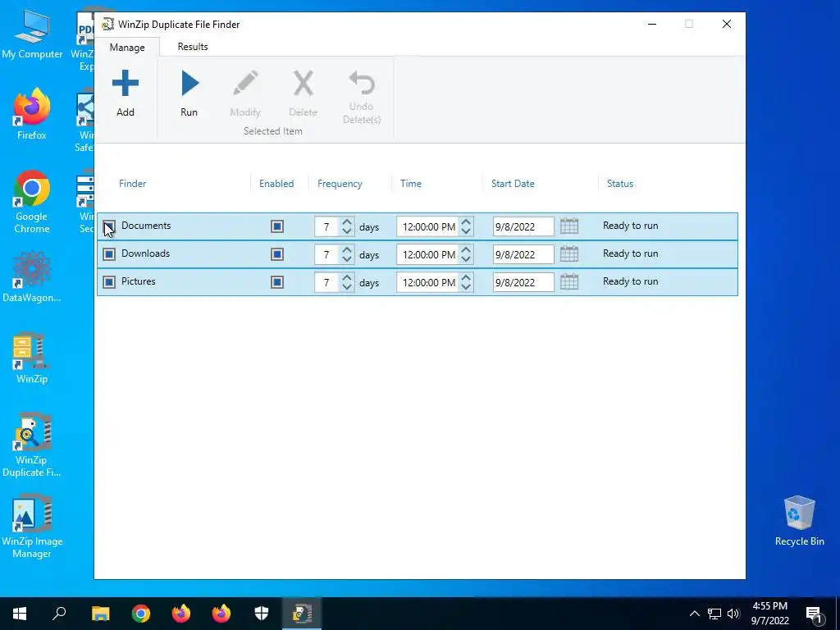Click the Start Date column header
The image size is (840, 630).
(513, 183)
